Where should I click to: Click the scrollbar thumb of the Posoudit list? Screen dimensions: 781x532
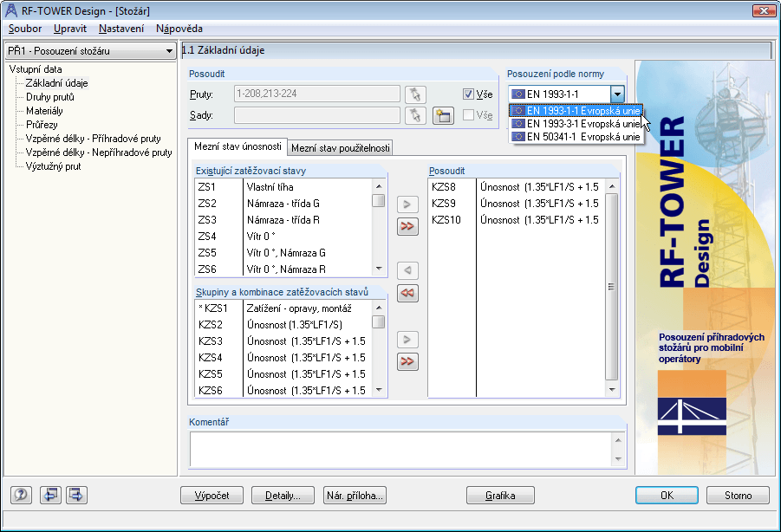tap(612, 286)
